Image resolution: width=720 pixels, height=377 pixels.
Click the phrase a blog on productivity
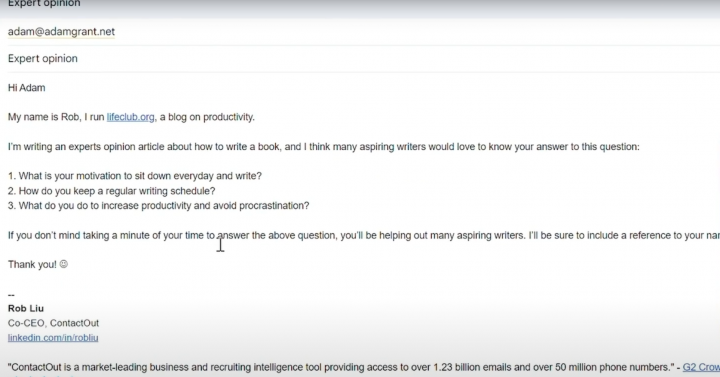point(207,117)
